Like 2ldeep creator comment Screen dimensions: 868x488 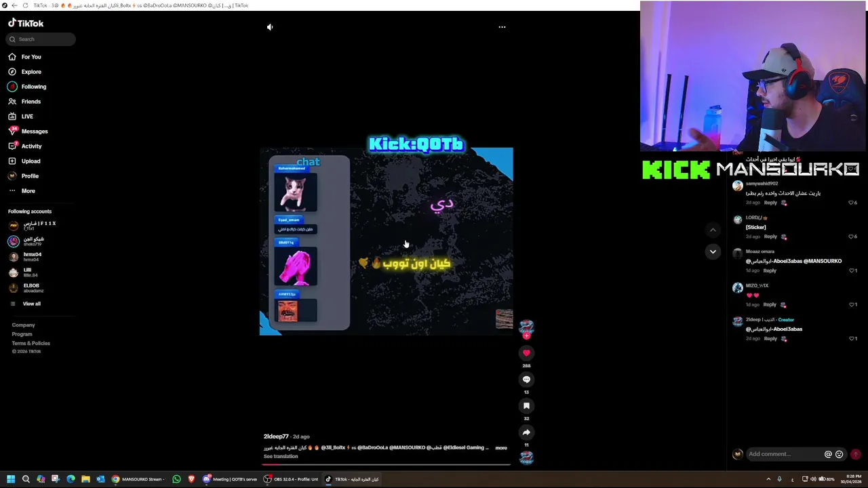tap(852, 338)
